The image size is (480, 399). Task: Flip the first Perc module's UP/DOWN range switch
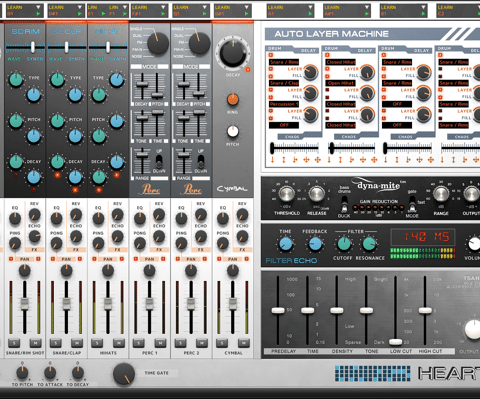(x=159, y=161)
